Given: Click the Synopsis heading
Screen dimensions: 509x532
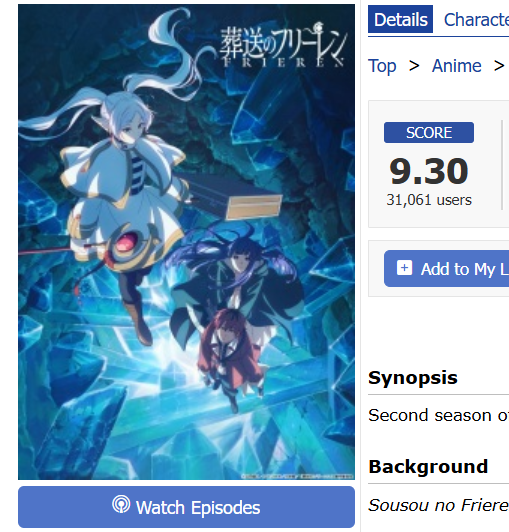Looking at the screenshot, I should [x=413, y=378].
